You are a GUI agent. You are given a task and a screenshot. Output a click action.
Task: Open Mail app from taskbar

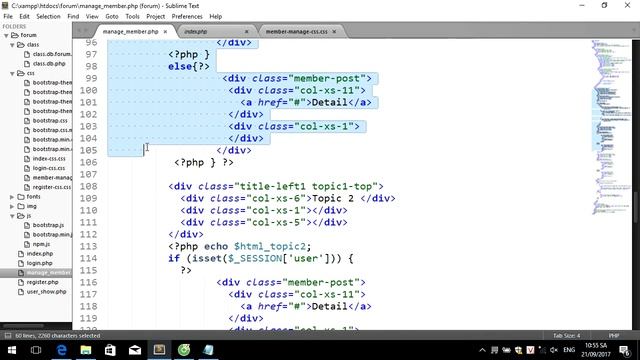[135, 350]
